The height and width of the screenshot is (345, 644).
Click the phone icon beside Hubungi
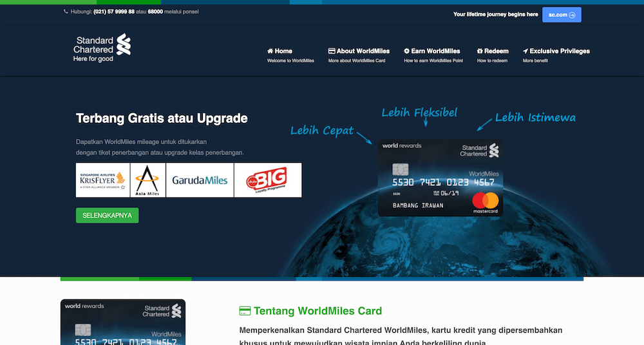tap(66, 12)
